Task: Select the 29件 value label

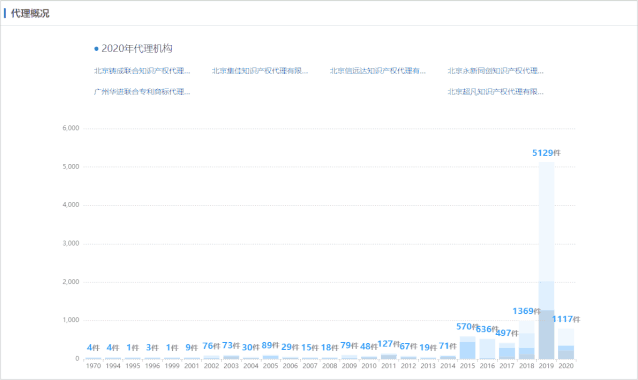Action: pyautogui.click(x=290, y=347)
